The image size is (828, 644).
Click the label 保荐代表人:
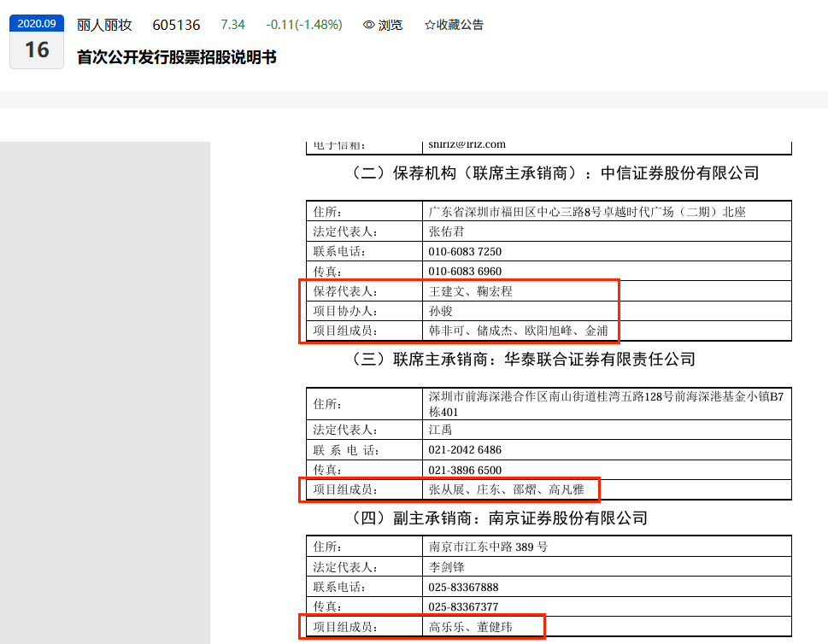coord(345,291)
